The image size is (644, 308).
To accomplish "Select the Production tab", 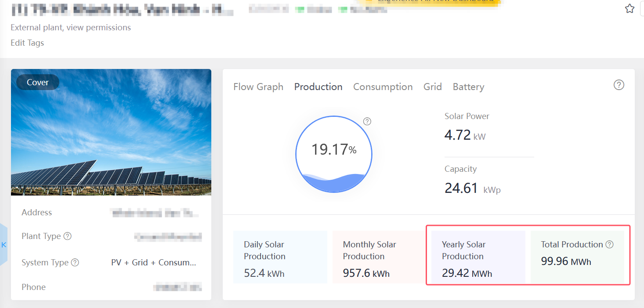I will click(x=318, y=87).
